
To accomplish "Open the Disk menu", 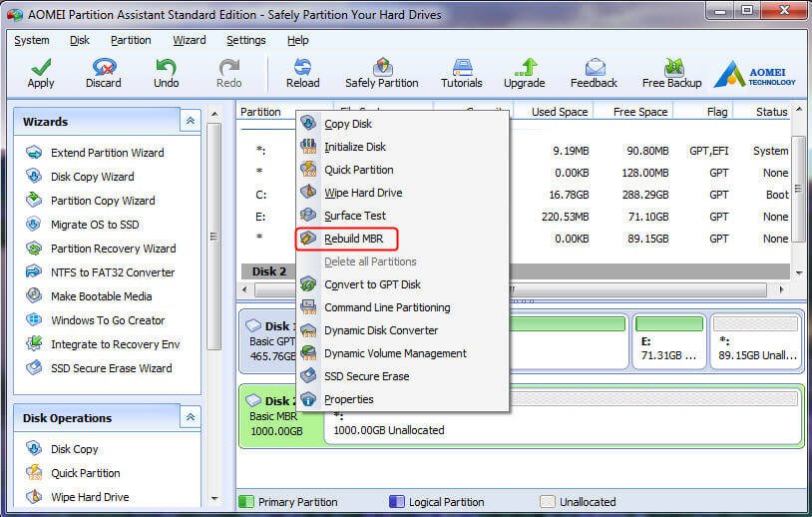I will coord(79,40).
